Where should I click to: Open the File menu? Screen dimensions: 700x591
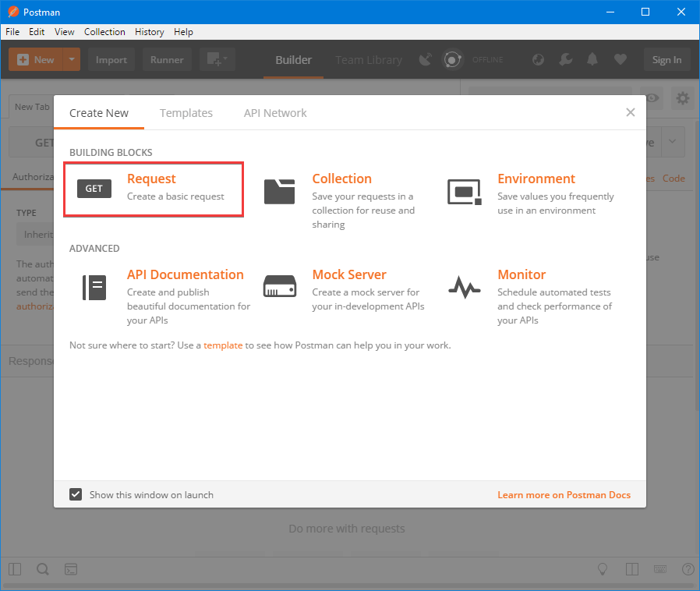tap(12, 32)
